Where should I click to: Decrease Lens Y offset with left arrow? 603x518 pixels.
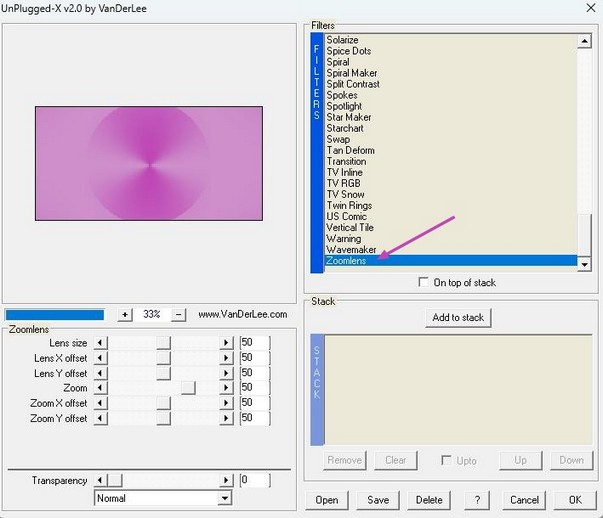[x=100, y=373]
